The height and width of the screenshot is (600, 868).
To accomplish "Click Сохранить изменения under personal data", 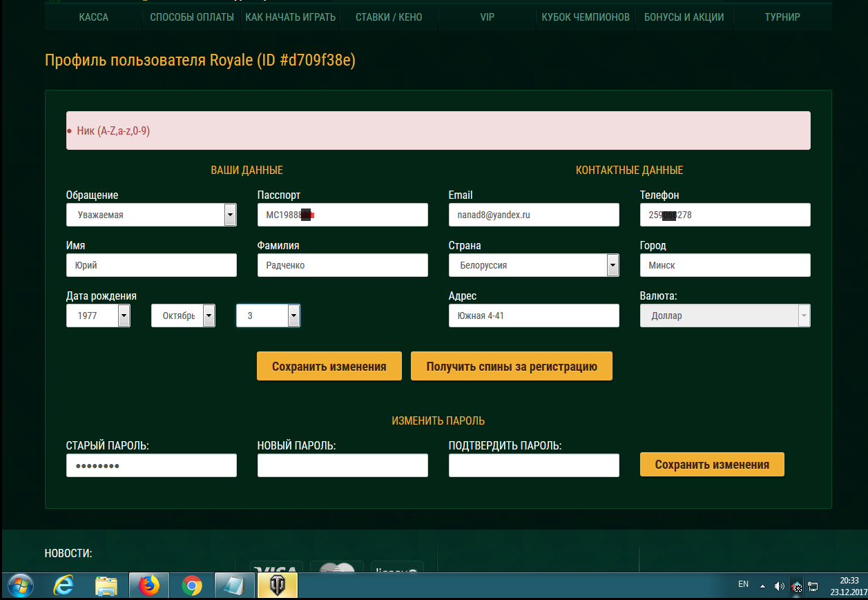I will point(329,367).
